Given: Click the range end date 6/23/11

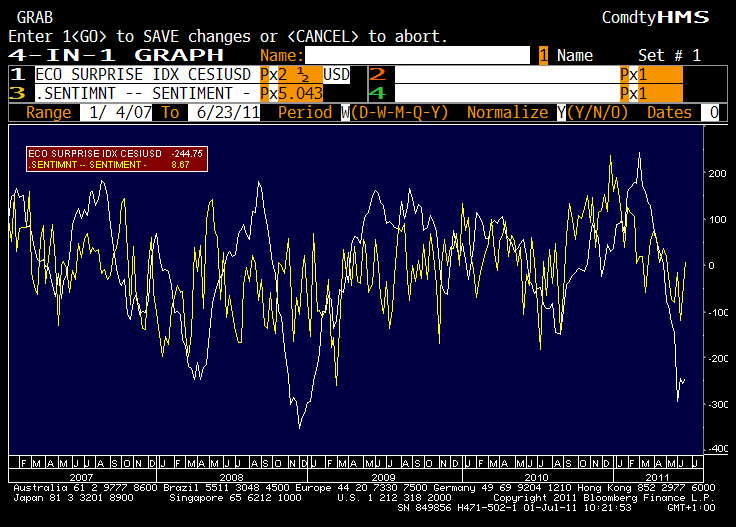Looking at the screenshot, I should click(x=228, y=113).
